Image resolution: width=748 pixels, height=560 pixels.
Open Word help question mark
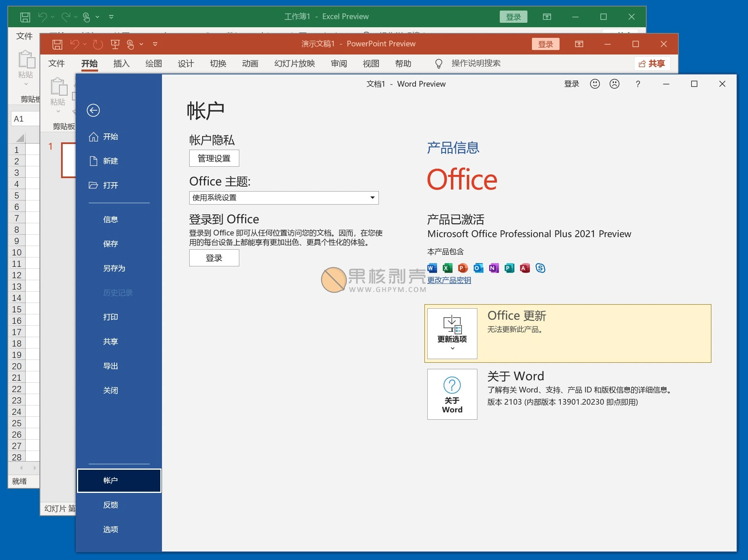click(638, 84)
